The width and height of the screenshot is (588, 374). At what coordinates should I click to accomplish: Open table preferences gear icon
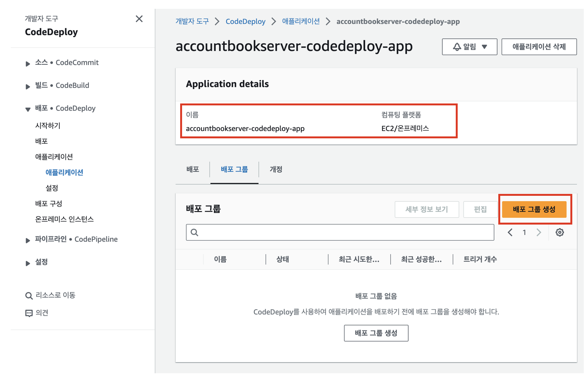pos(560,233)
